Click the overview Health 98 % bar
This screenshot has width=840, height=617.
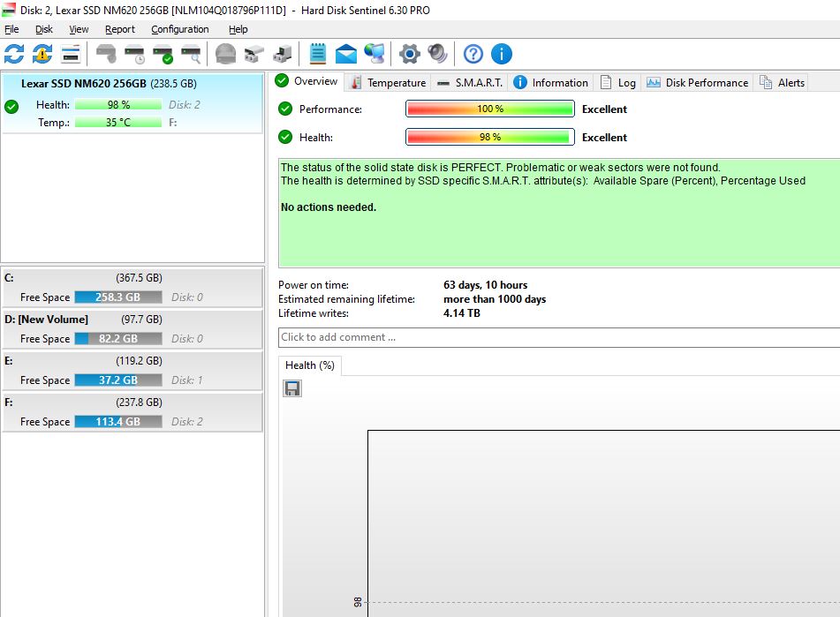[x=489, y=138]
